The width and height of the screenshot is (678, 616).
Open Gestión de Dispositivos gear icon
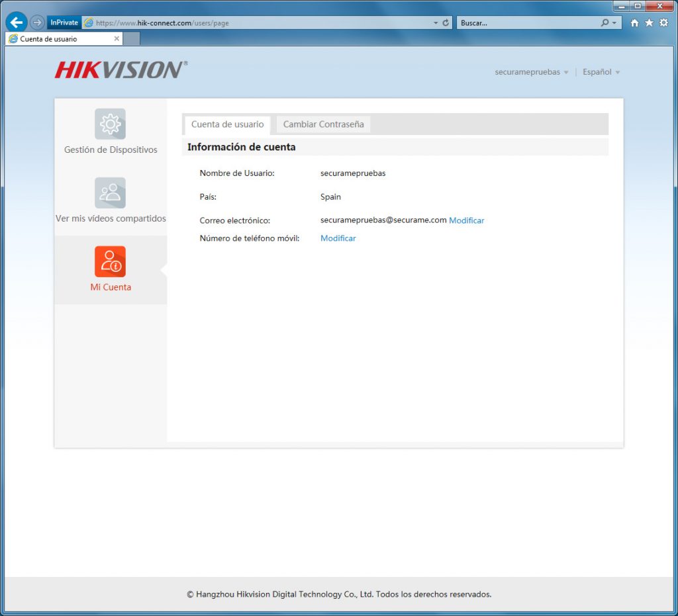111,124
